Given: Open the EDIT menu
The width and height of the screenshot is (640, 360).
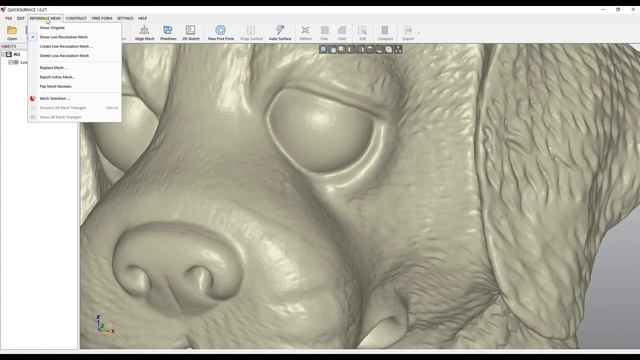Looking at the screenshot, I should click(20, 18).
